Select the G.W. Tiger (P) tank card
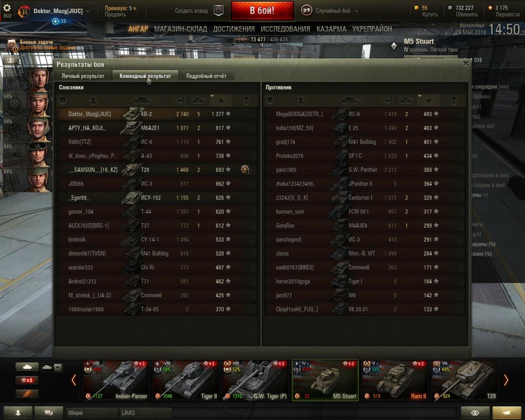This screenshot has height=420, width=525. click(255, 380)
